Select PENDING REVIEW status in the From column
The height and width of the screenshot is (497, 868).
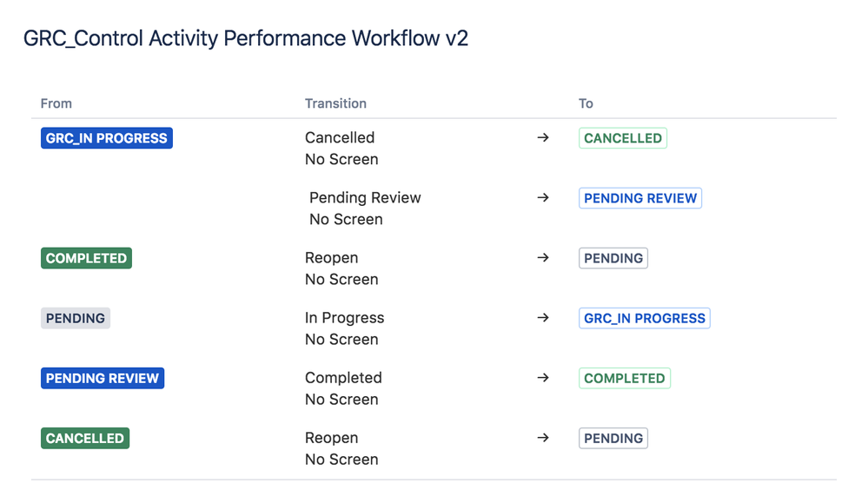[103, 378]
